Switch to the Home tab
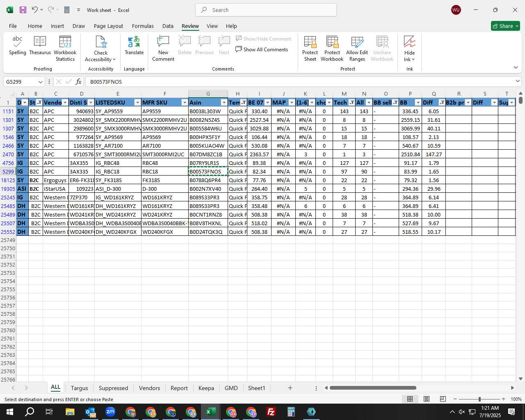 (35, 26)
